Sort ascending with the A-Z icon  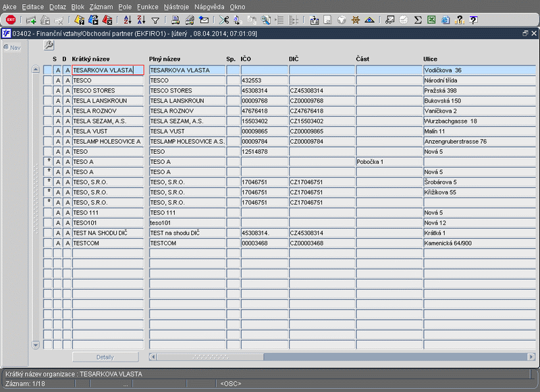[128, 20]
